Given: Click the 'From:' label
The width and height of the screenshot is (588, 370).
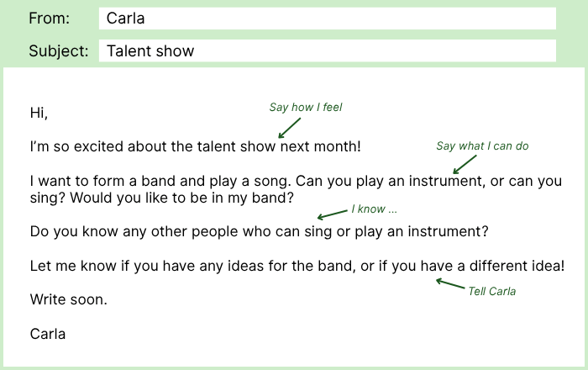Looking at the screenshot, I should pos(50,18).
